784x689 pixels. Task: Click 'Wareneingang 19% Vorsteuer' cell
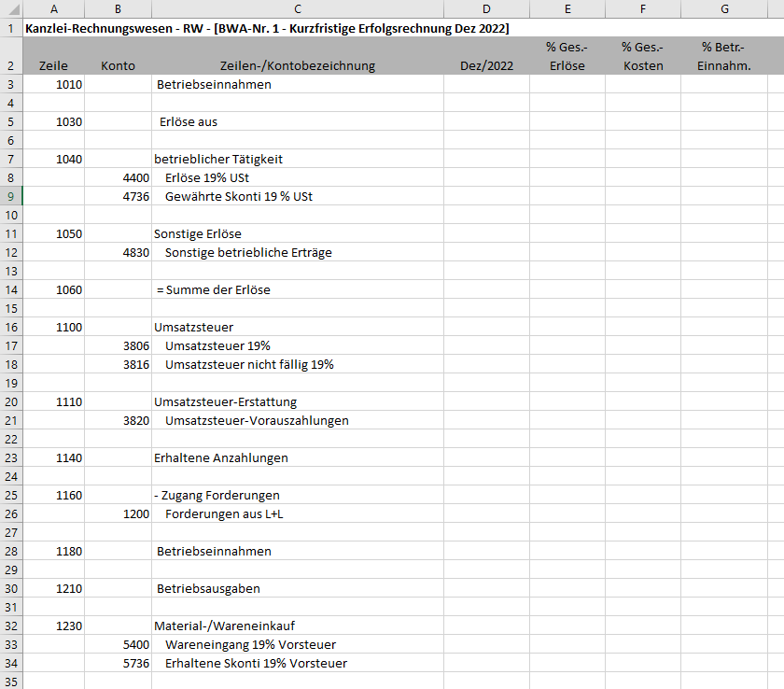coord(298,644)
